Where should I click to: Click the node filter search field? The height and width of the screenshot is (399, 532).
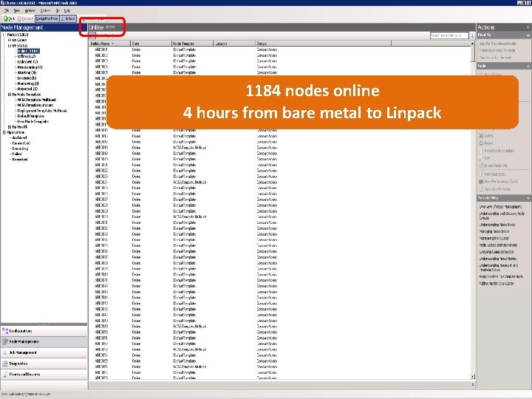tap(449, 35)
